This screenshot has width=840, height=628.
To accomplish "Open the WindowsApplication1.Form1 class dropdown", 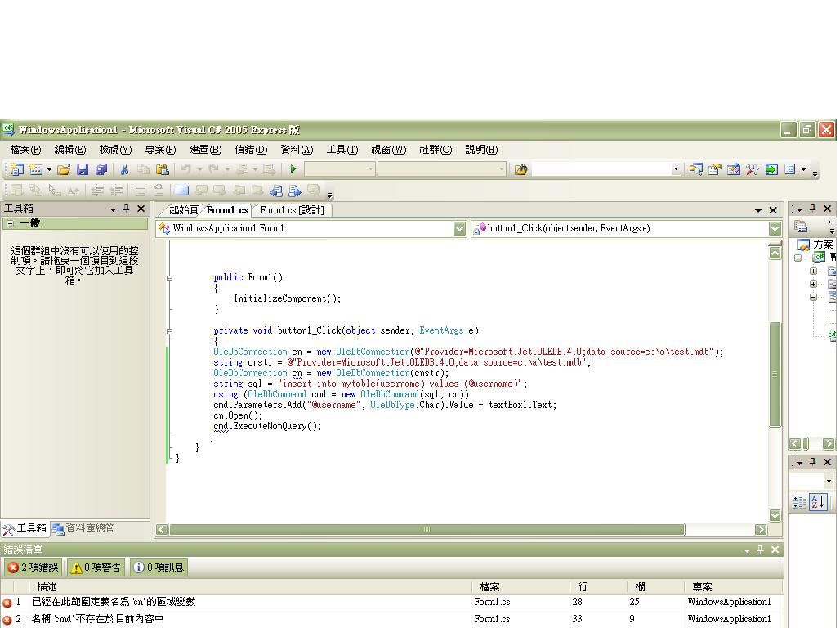I will (x=459, y=229).
